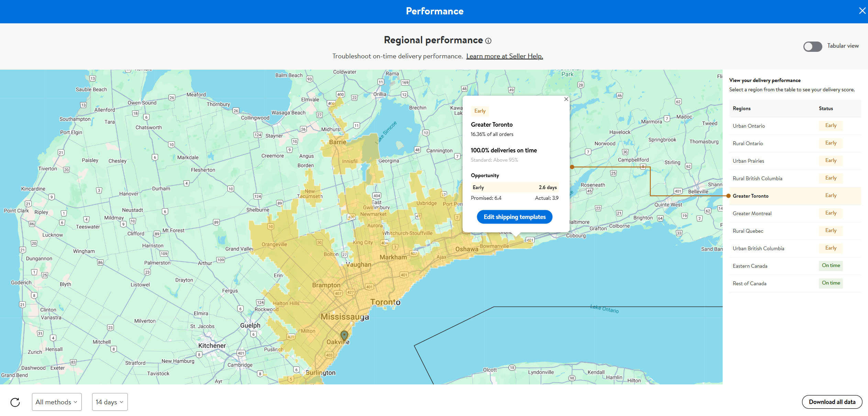Click the Toronto label on the map

(385, 302)
